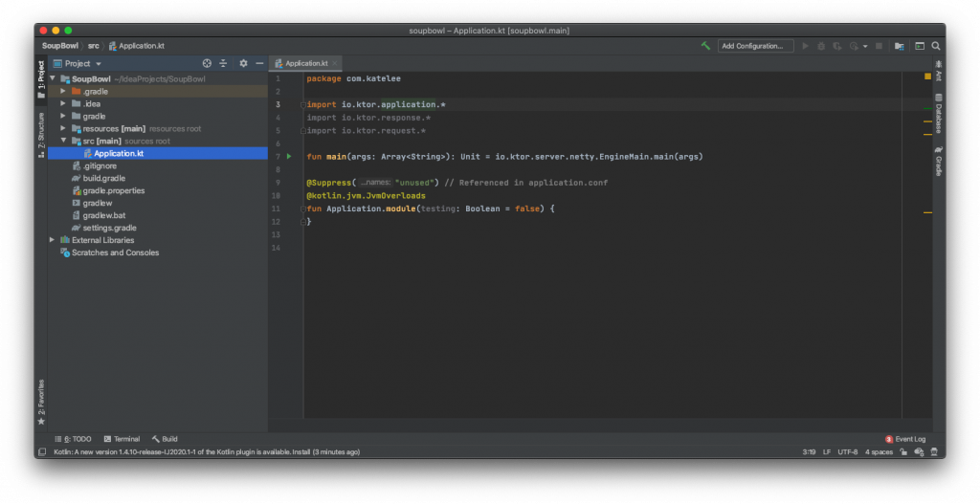980x504 pixels.
Task: Change LF line separator setting
Action: [x=827, y=452]
